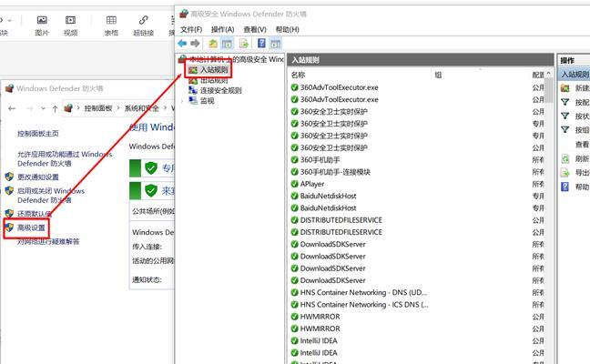The width and height of the screenshot is (590, 364).
Task: Select the HNS Container Networking - DNS rule
Action: tap(363, 292)
